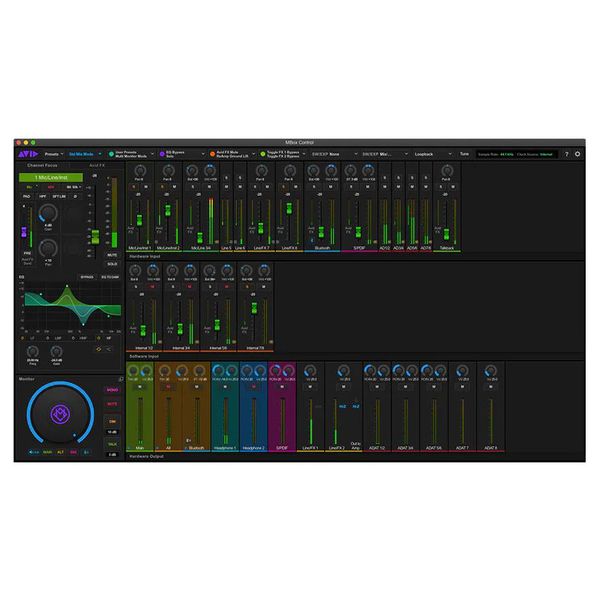The width and height of the screenshot is (600, 600).
Task: Toggle the HPF high-pass filter button
Action: click(x=42, y=196)
